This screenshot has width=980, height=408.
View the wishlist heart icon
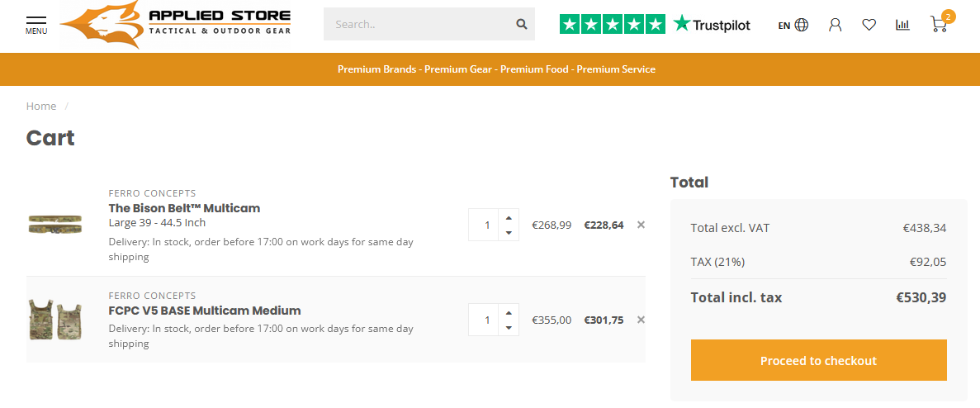point(869,25)
